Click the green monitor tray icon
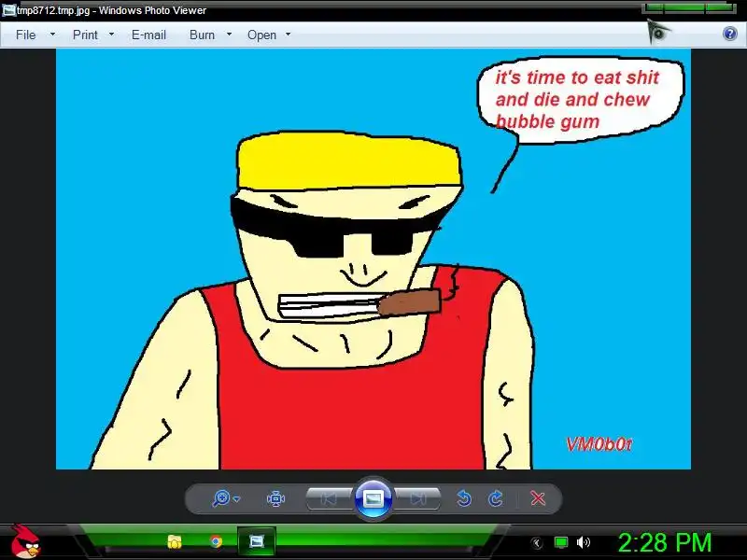Screen dimensions: 747x560 coord(561,542)
